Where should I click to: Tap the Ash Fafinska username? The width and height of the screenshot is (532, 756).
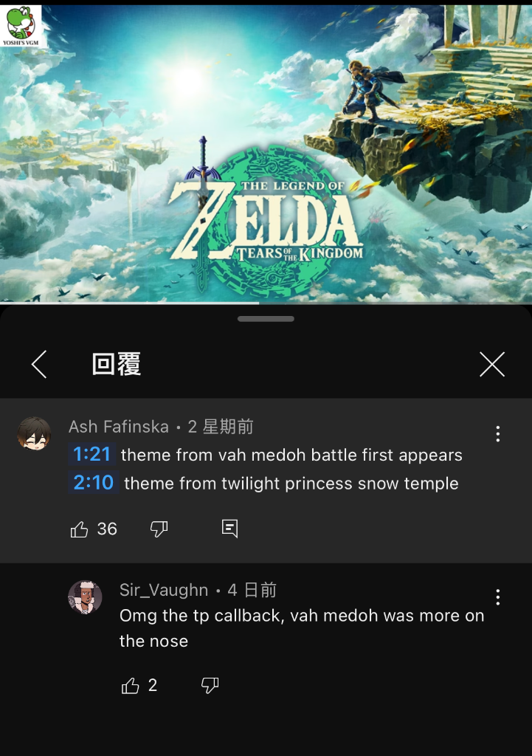click(x=119, y=427)
